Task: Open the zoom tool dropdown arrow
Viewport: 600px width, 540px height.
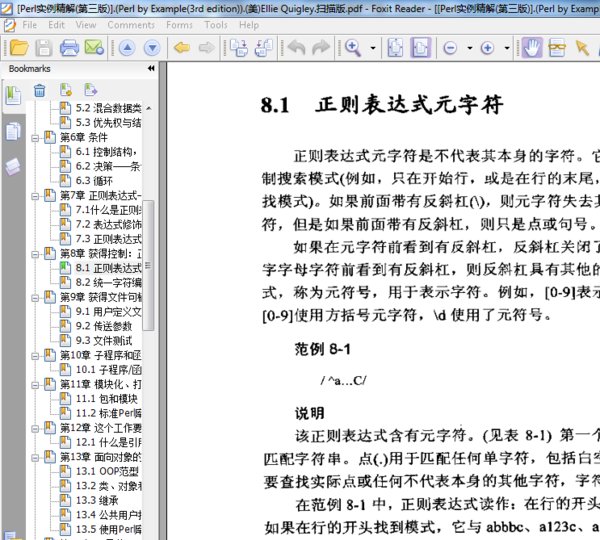Action: point(373,48)
